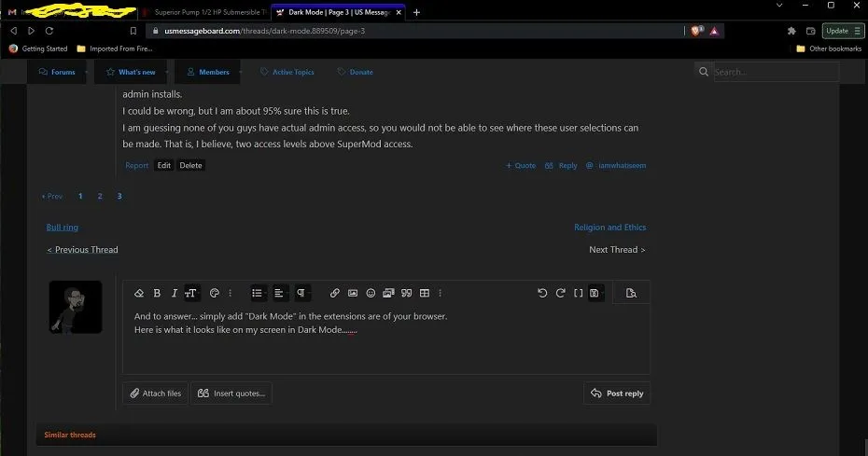
Task: Click the redo arrow in editor
Action: pos(560,293)
